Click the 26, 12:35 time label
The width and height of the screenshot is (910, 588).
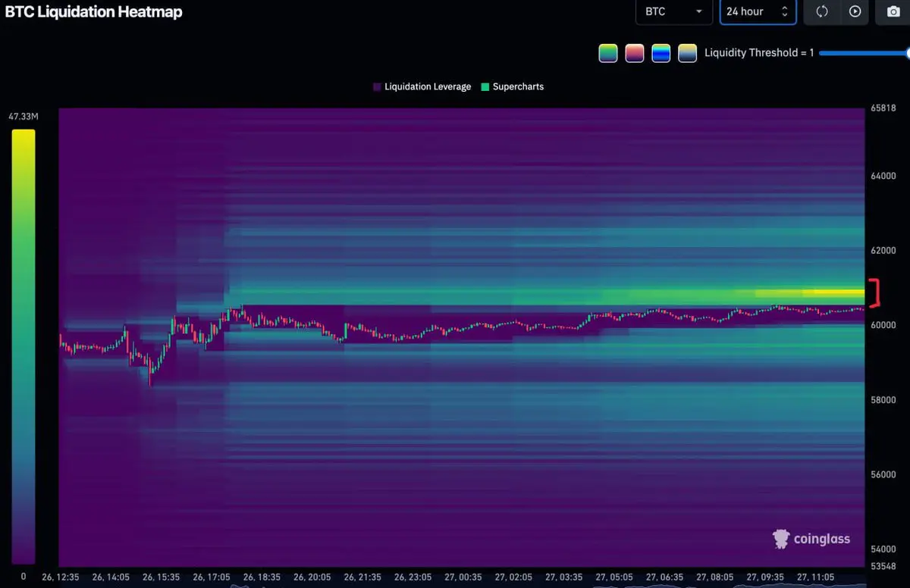coord(60,577)
